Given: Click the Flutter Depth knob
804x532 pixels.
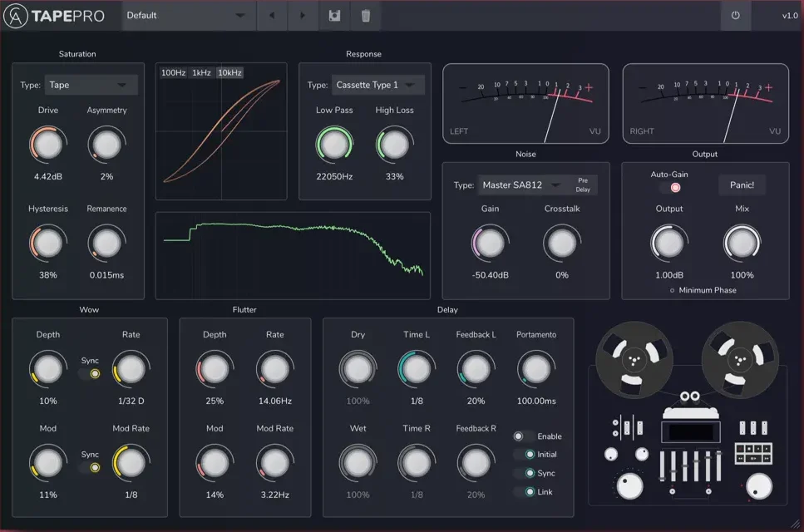Looking at the screenshot, I should click(215, 369).
